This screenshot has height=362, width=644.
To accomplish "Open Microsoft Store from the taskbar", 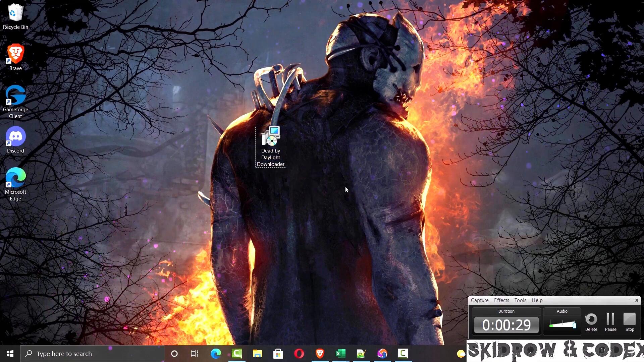I will [x=278, y=354].
